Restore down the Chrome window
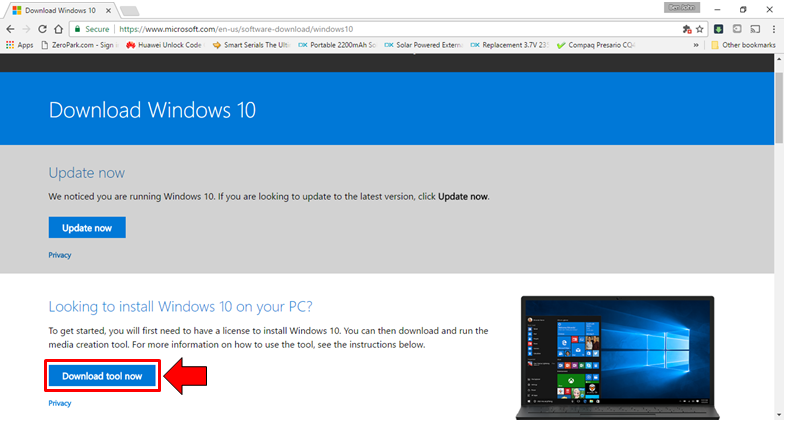The width and height of the screenshot is (785, 431). [743, 9]
